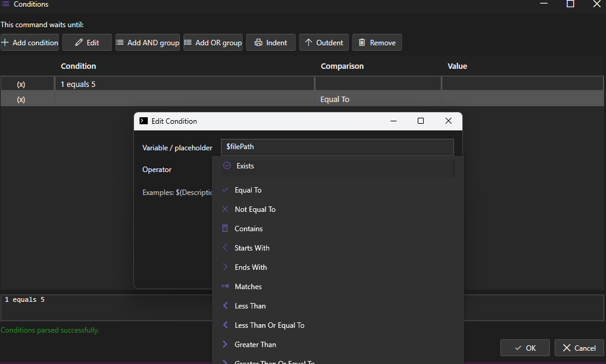
Task: Click the Add AND group button
Action: click(148, 42)
